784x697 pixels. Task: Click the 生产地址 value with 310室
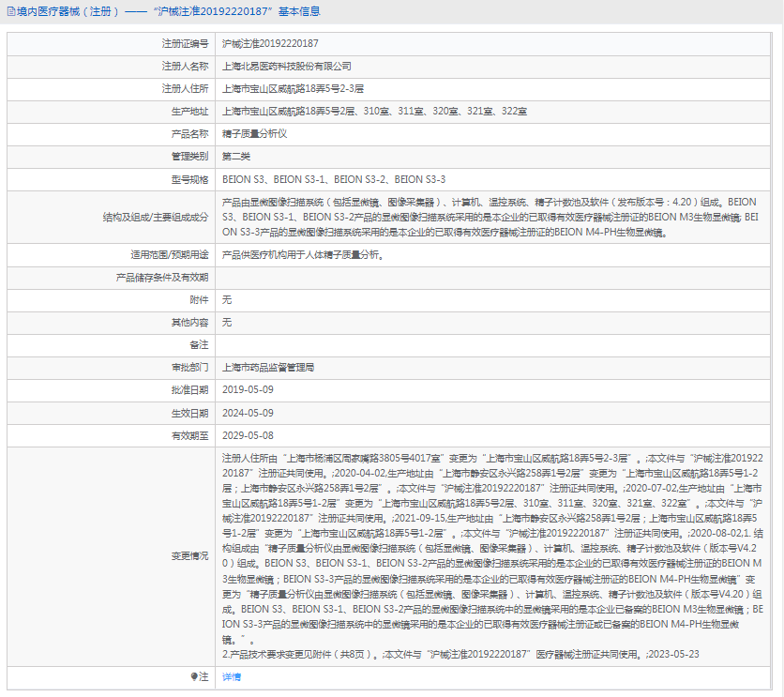pos(374,112)
